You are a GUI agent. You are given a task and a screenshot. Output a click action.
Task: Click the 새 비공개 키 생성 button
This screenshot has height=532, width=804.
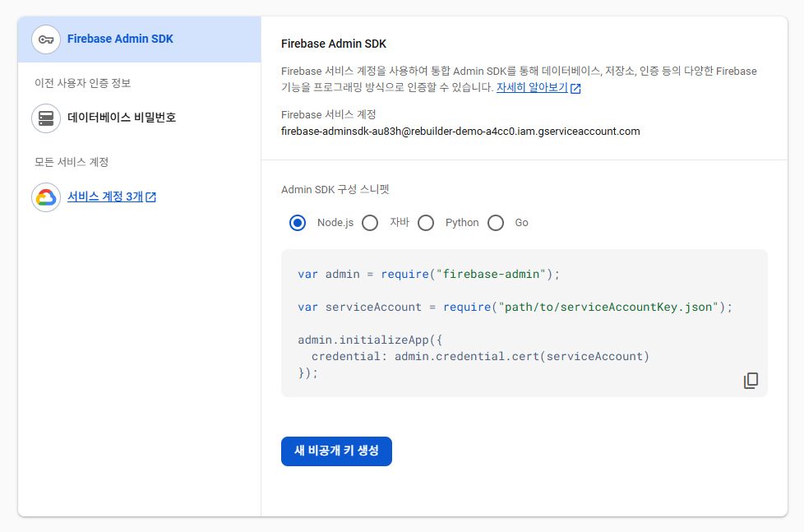tap(336, 451)
